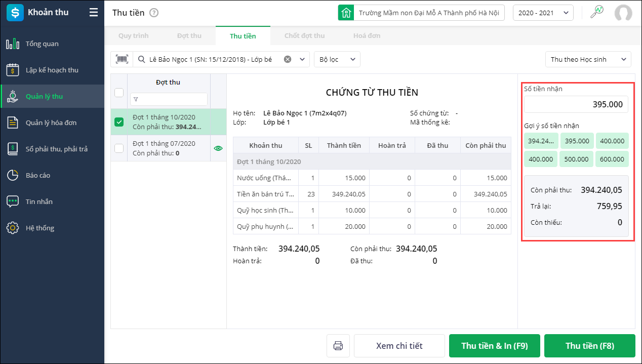This screenshot has width=642, height=364.
Task: Click the barcode scanner icon
Action: point(122,59)
